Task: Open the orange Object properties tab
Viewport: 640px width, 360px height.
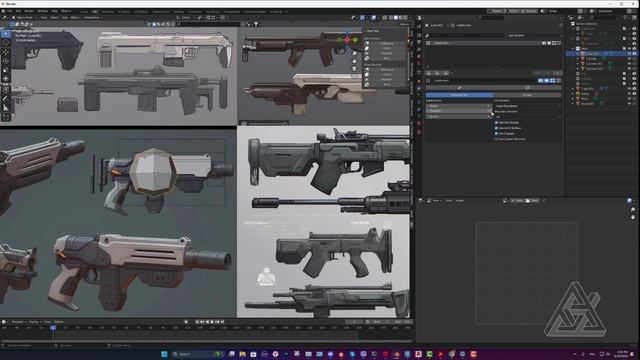Action: (419, 81)
